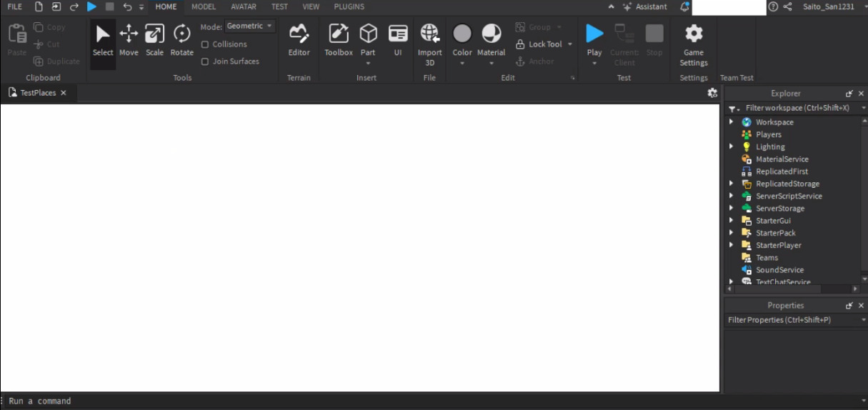The height and width of the screenshot is (410, 868).
Task: Expand the StarterPlayer node
Action: (x=731, y=246)
